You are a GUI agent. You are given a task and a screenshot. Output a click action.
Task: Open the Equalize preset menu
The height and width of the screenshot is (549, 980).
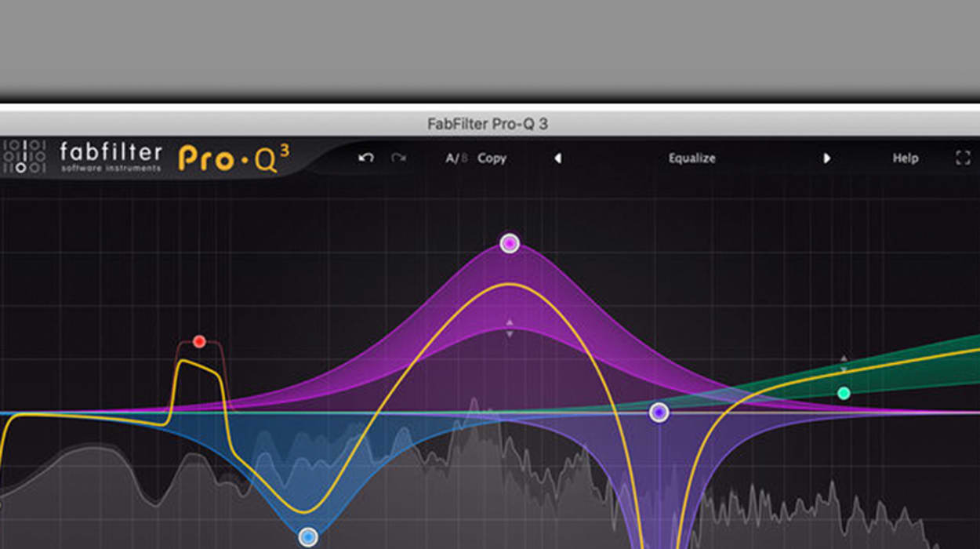[x=691, y=158]
